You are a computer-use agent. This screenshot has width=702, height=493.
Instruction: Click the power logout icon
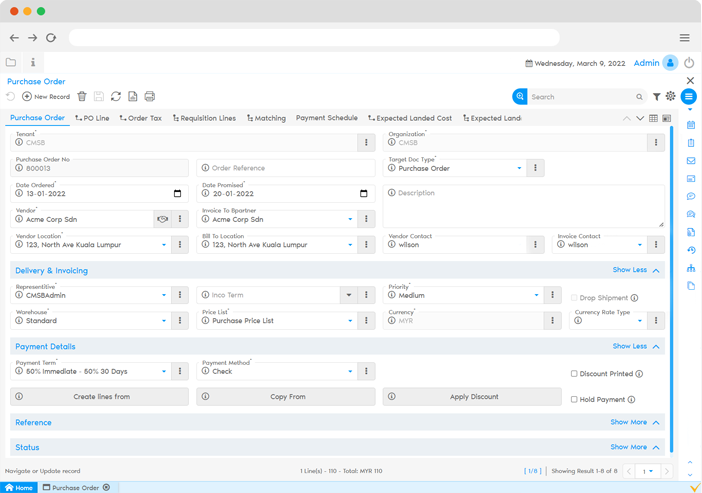coord(689,63)
